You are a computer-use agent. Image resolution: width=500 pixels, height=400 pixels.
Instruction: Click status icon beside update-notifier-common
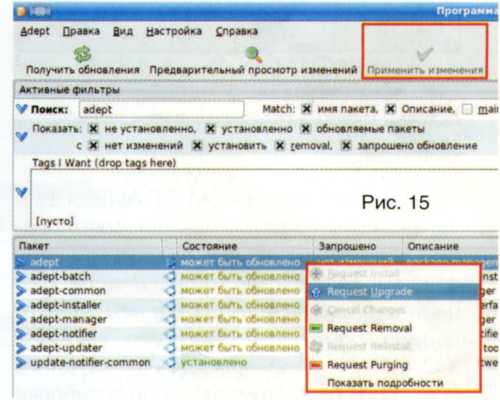tap(170, 362)
